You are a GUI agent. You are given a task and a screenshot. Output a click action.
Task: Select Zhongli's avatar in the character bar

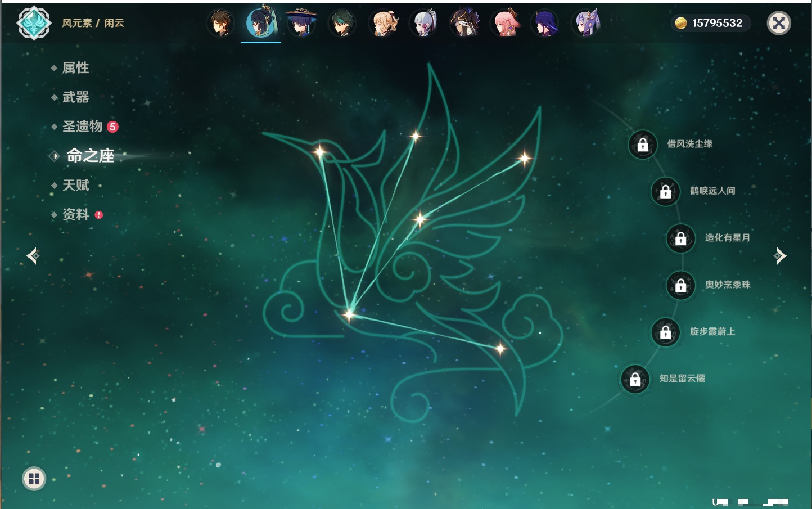click(220, 24)
